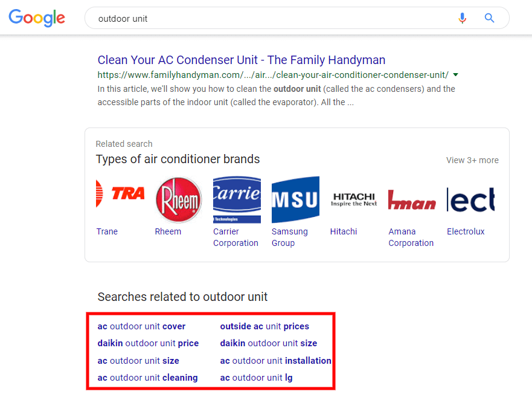Click 'Searches related to outdoor unit' heading
This screenshot has height=397, width=532.
(182, 297)
